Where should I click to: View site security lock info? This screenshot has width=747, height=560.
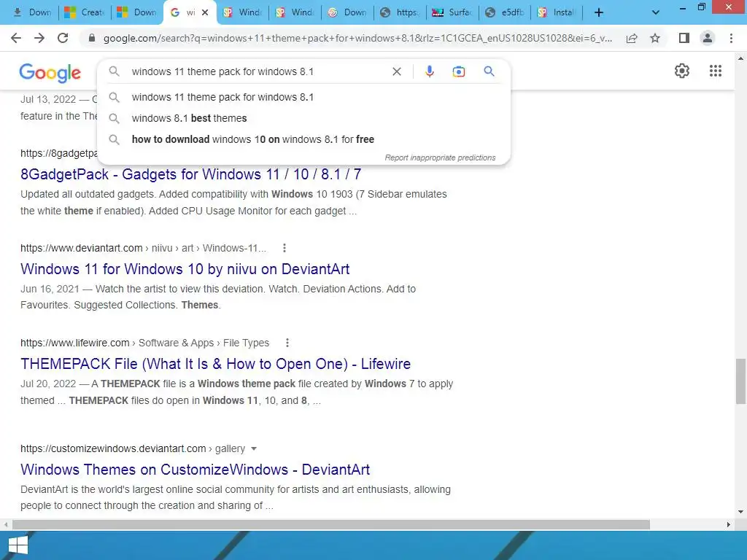(x=92, y=38)
